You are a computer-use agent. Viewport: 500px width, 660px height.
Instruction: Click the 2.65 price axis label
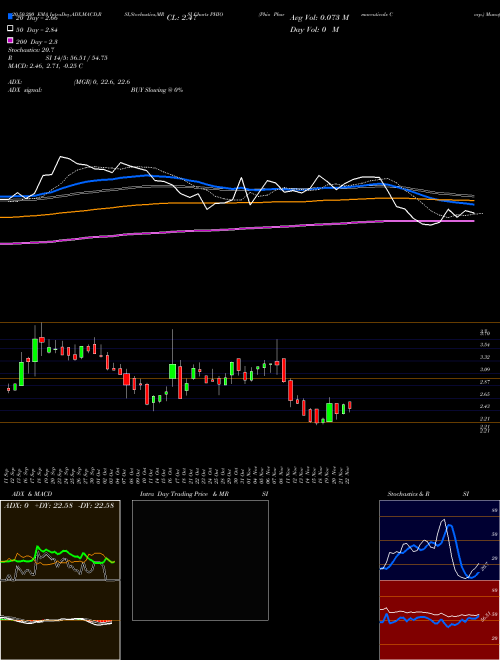point(484,394)
